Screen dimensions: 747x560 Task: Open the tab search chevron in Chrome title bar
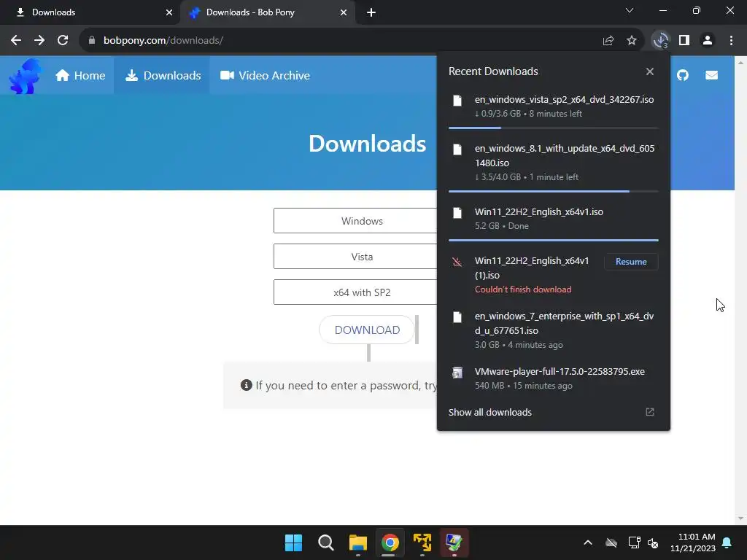pos(630,10)
